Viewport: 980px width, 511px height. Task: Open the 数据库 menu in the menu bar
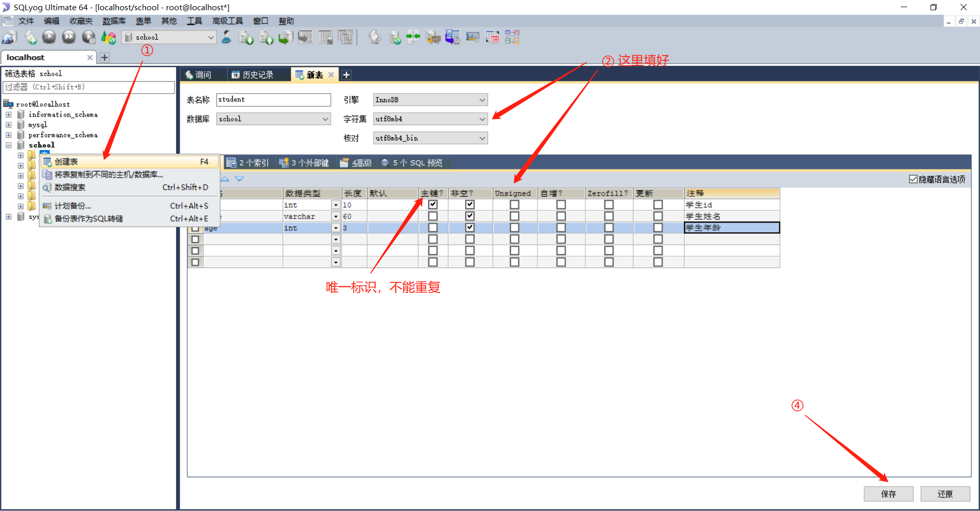(114, 21)
